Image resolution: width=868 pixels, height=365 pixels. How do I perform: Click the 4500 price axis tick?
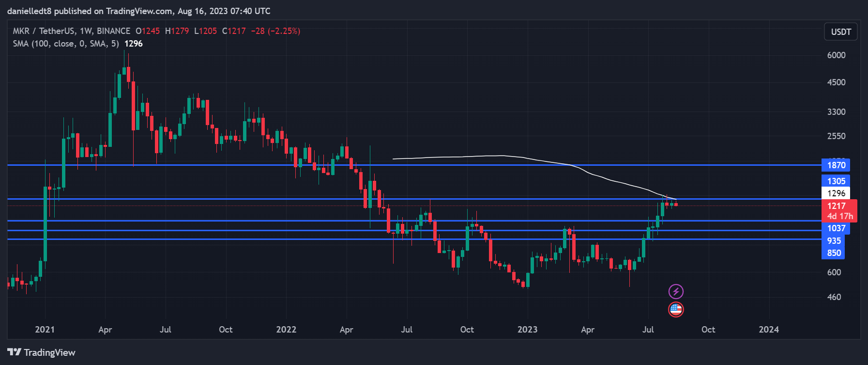[836, 82]
